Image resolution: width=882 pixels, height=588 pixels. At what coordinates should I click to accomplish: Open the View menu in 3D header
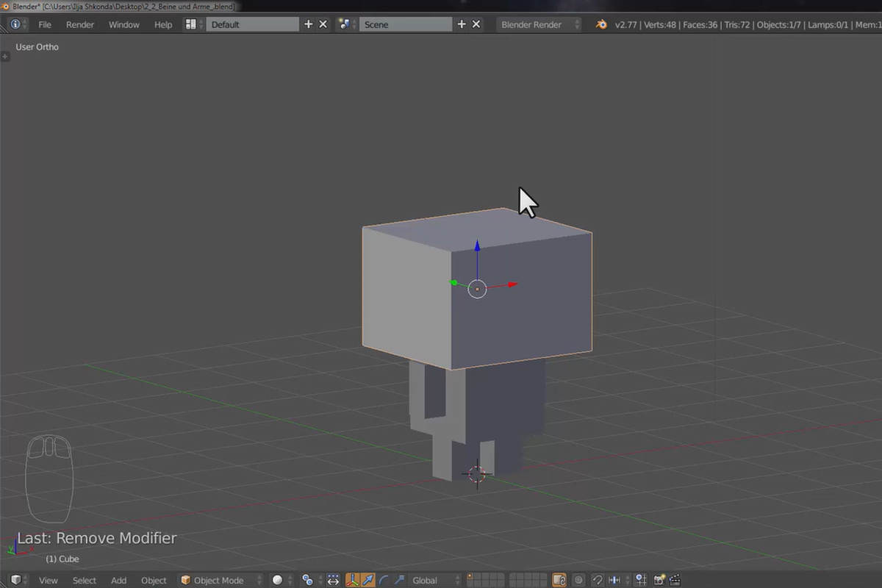click(x=49, y=580)
